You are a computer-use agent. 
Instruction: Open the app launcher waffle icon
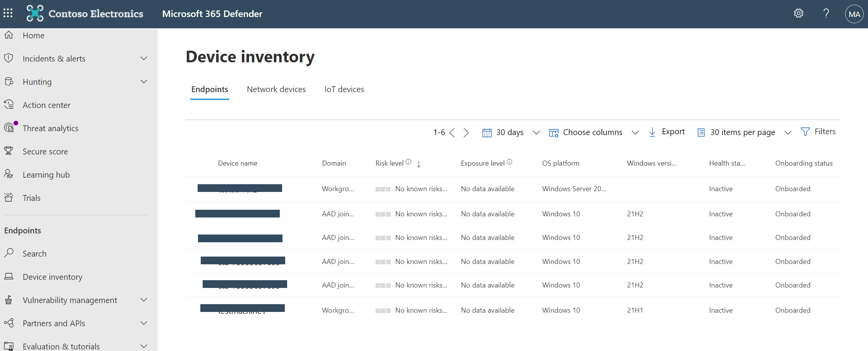tap(8, 13)
